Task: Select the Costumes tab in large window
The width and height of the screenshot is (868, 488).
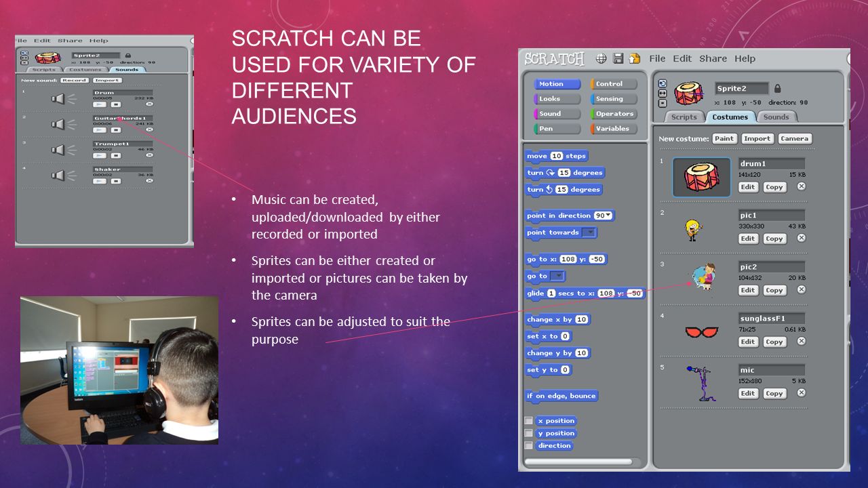Action: click(730, 117)
